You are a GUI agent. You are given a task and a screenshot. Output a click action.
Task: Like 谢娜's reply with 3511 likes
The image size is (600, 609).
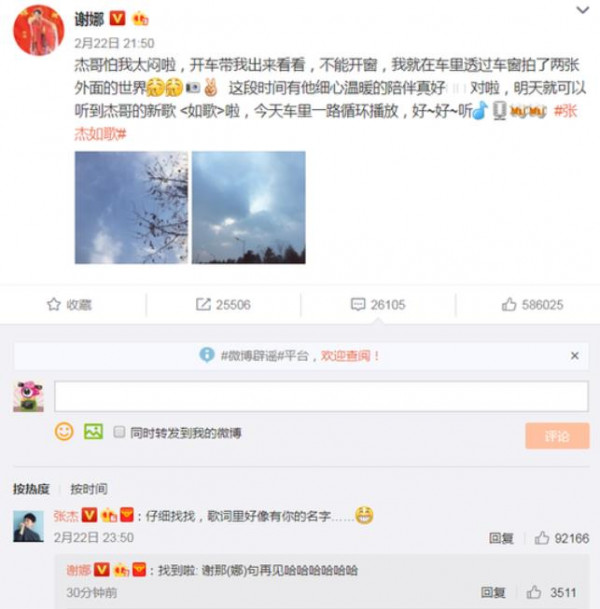click(x=534, y=592)
